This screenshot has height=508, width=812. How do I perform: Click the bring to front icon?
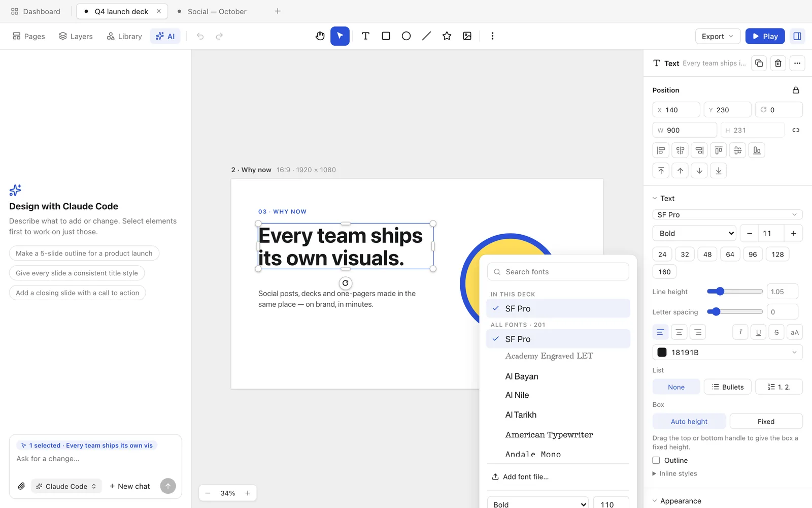pyautogui.click(x=661, y=171)
